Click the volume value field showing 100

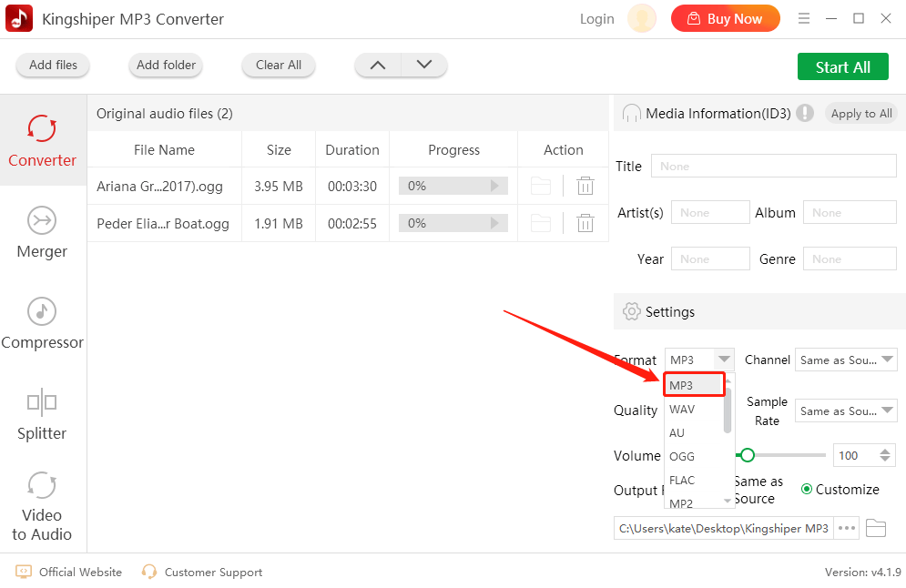(x=856, y=455)
